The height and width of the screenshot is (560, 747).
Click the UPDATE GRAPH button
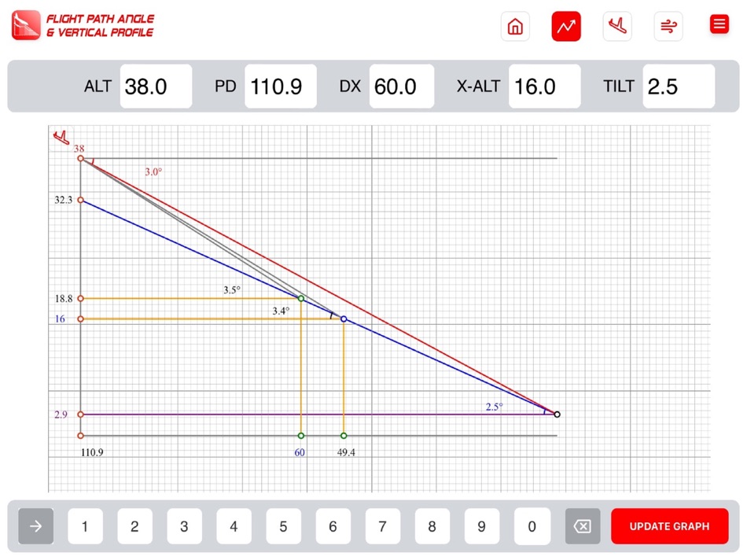click(670, 526)
